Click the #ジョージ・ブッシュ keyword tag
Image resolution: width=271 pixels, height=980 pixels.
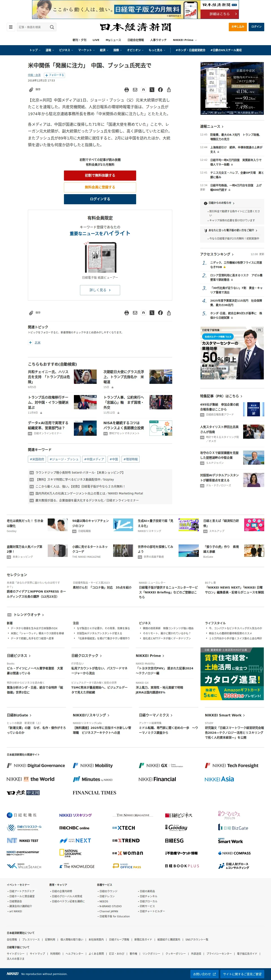pos(64,459)
